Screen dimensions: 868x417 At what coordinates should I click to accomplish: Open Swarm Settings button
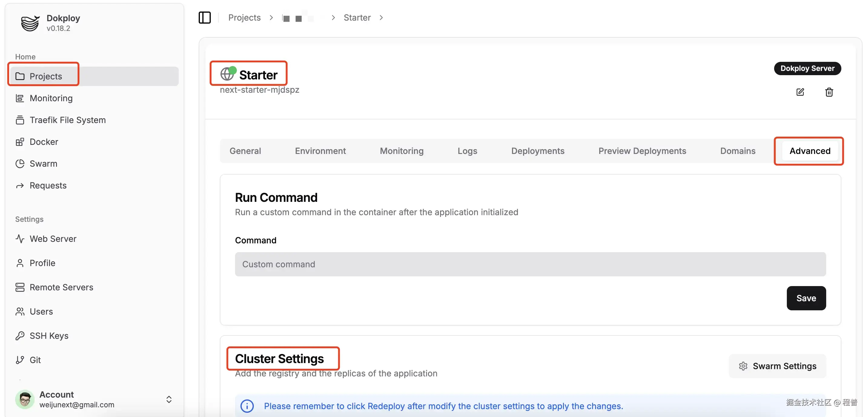point(777,366)
